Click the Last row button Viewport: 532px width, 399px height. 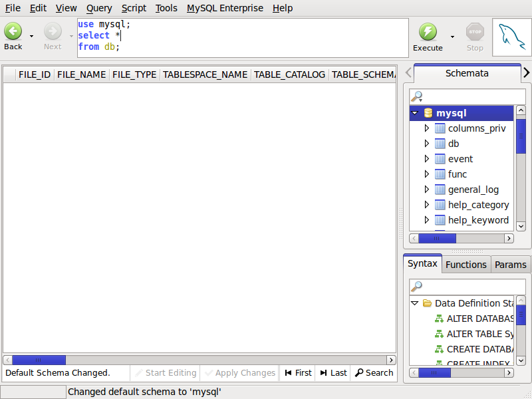tap(332, 373)
